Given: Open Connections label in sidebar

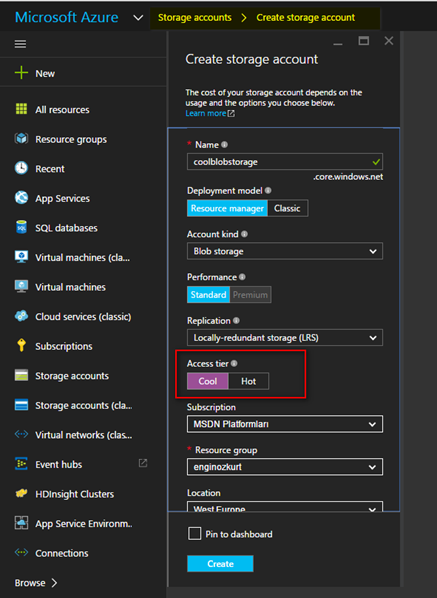Looking at the screenshot, I should [62, 553].
